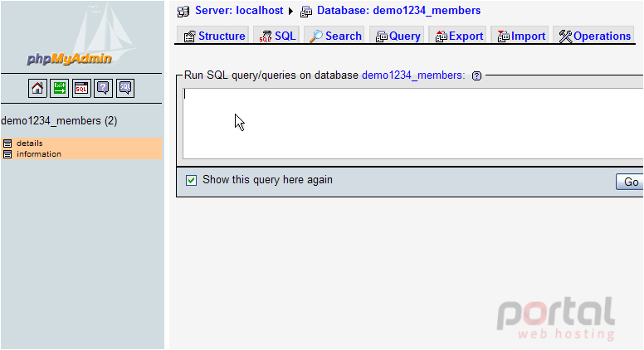This screenshot has width=644, height=350.
Task: Open the SQL query window icon
Action: (x=81, y=88)
